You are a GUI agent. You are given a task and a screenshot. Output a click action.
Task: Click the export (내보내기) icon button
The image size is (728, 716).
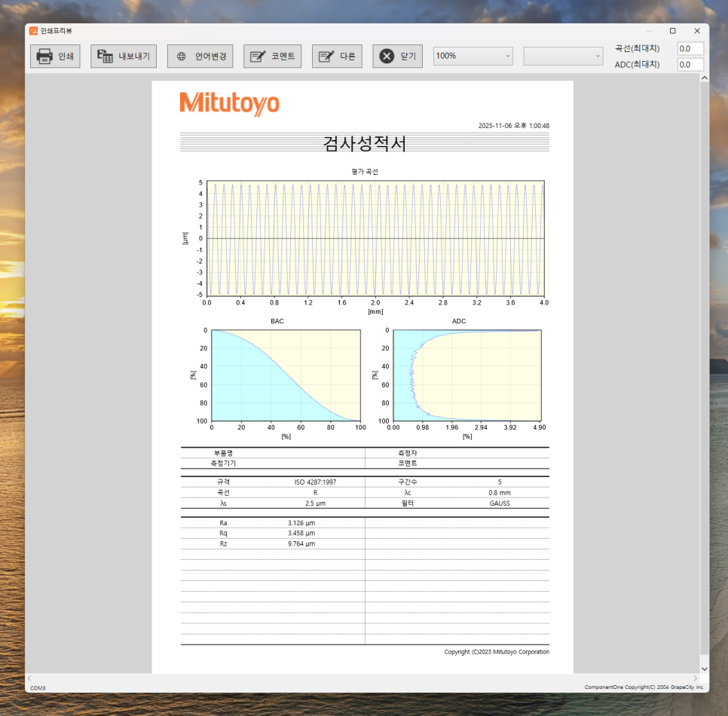(106, 57)
